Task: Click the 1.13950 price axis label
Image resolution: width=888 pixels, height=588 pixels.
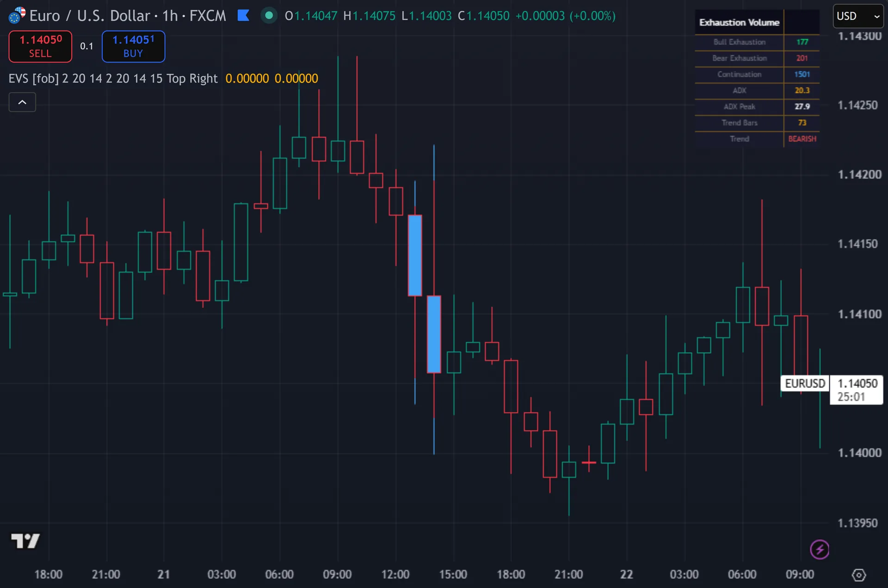Action: (x=858, y=523)
